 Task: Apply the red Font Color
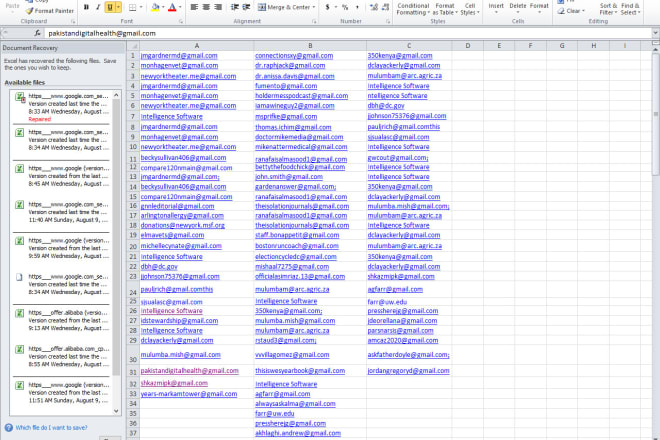point(172,7)
